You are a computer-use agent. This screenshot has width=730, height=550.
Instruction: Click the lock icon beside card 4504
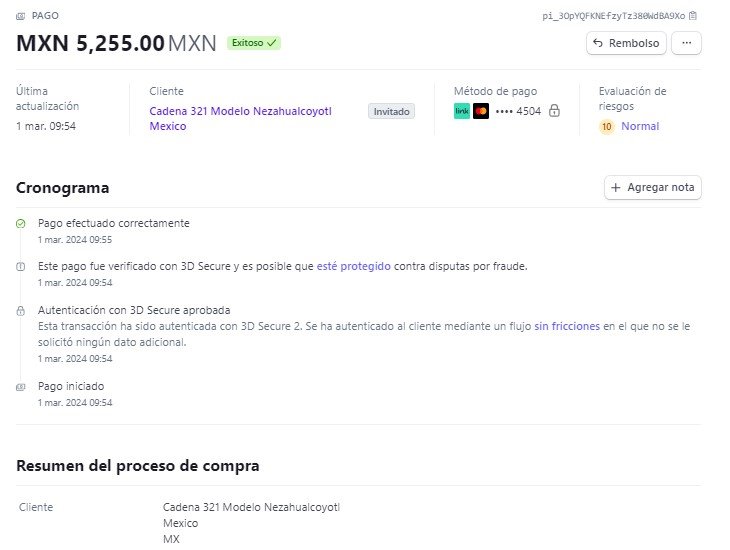click(554, 111)
